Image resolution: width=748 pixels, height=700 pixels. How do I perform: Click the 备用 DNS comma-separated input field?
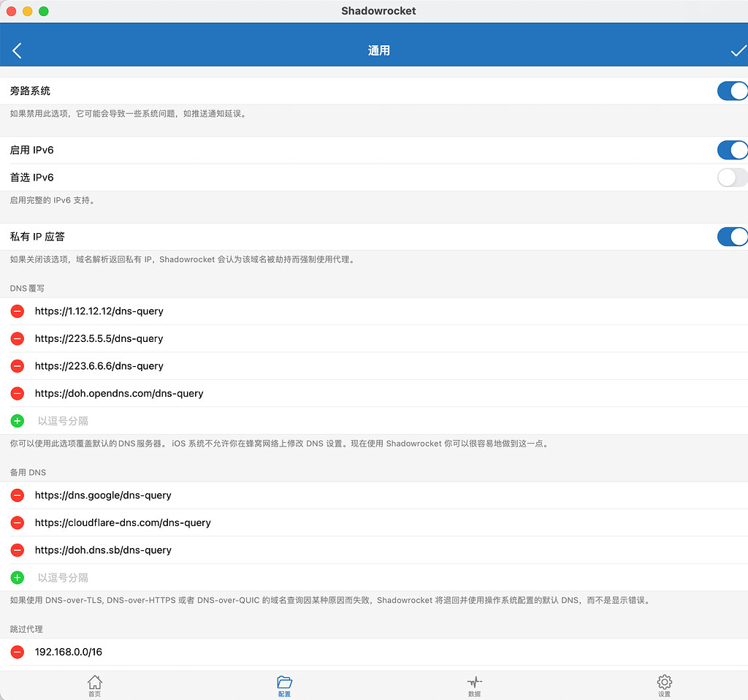[x=392, y=578]
